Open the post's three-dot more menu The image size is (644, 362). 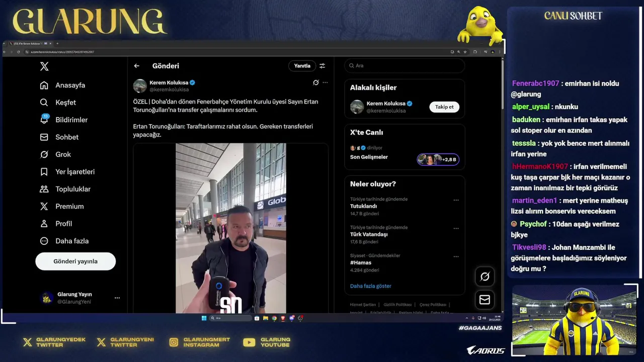click(325, 82)
